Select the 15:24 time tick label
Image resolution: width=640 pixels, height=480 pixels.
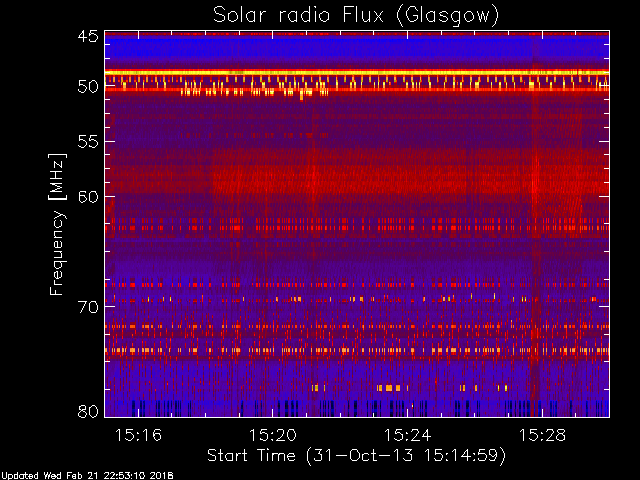click(407, 435)
